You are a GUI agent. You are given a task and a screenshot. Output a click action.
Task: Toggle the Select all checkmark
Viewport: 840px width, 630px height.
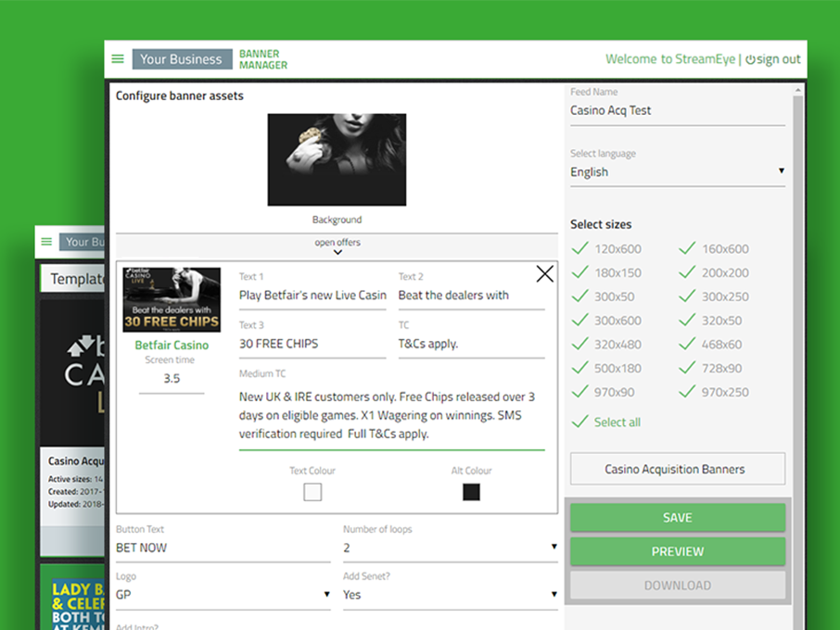[x=580, y=422]
